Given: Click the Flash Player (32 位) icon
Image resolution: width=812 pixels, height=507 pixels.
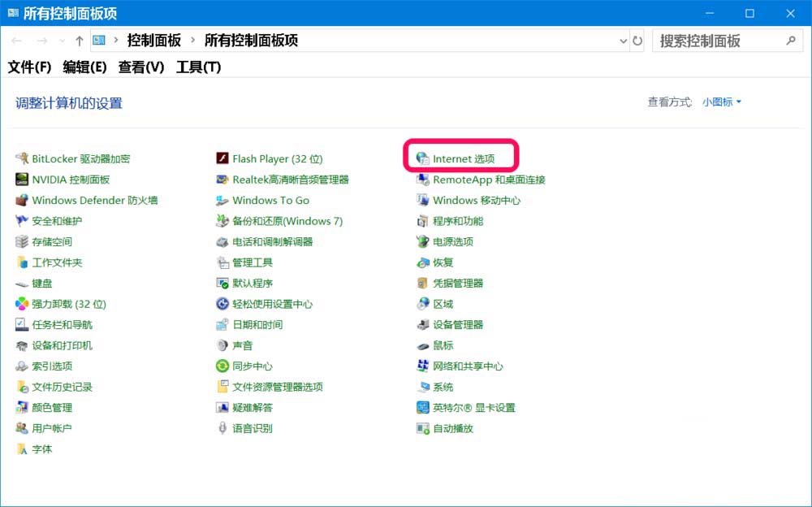Looking at the screenshot, I should pyautogui.click(x=222, y=158).
